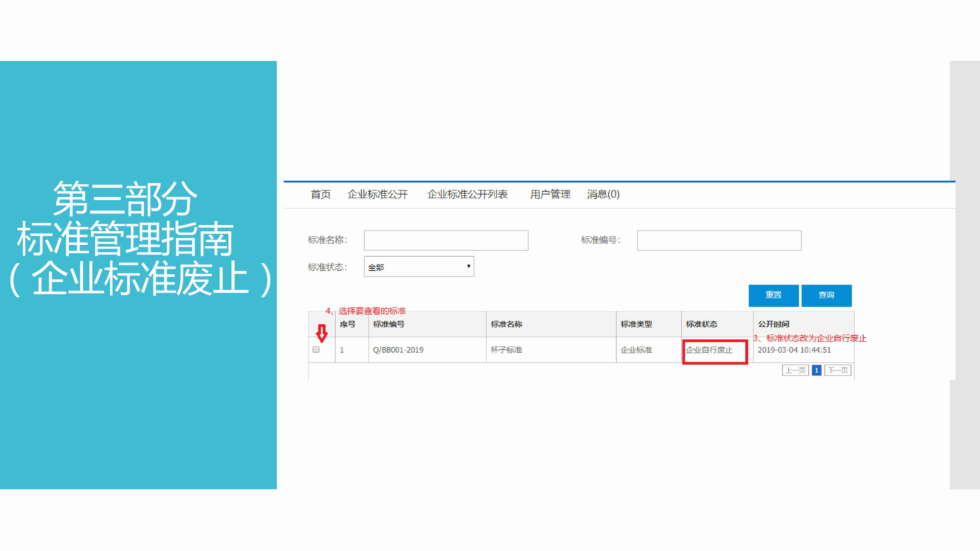Go to 上一页 in pagination
Image resolution: width=980 pixels, height=551 pixels.
[795, 370]
